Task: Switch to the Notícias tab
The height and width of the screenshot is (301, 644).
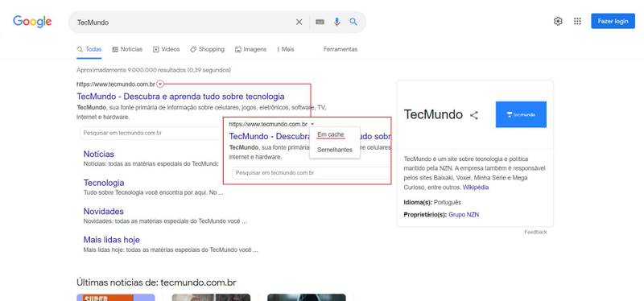Action: click(x=127, y=49)
